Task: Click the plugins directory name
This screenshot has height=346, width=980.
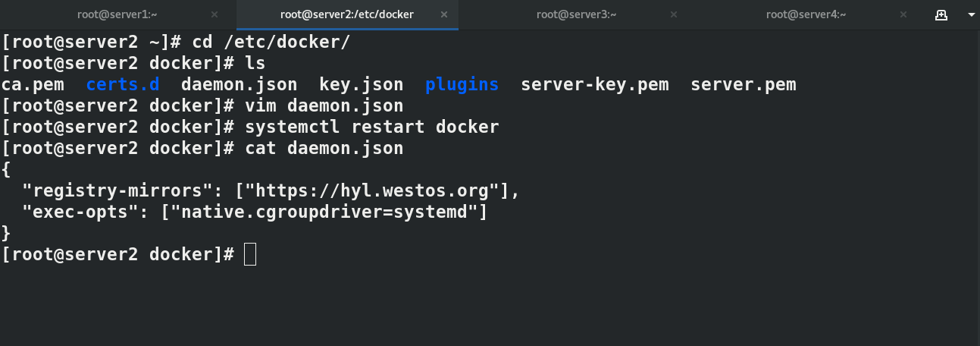Action: [462, 85]
